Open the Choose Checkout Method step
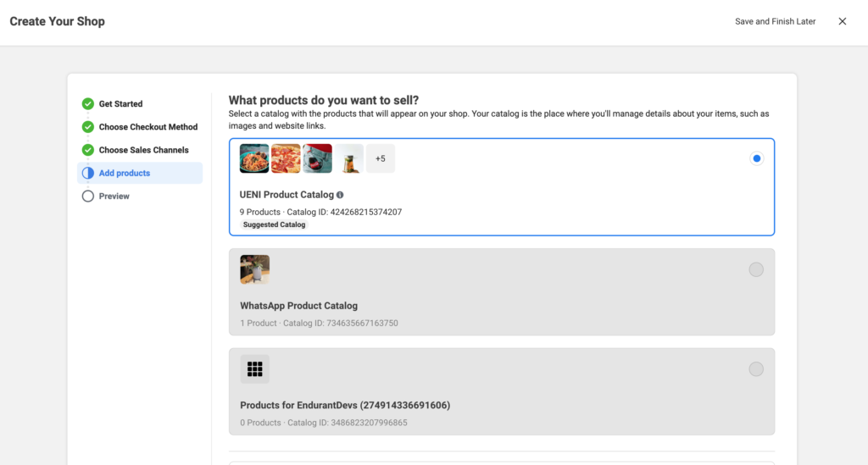 [x=147, y=126]
